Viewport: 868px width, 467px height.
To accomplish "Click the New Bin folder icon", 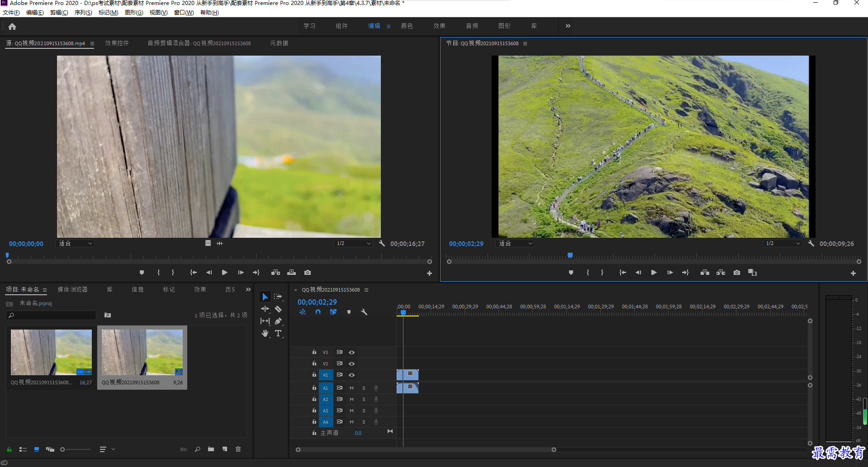I will [211, 449].
